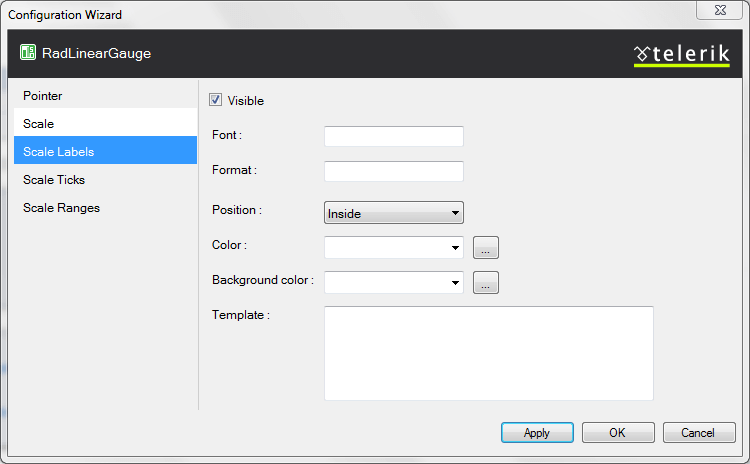750x464 pixels.
Task: Select the Scale Labels page
Action: click(105, 151)
